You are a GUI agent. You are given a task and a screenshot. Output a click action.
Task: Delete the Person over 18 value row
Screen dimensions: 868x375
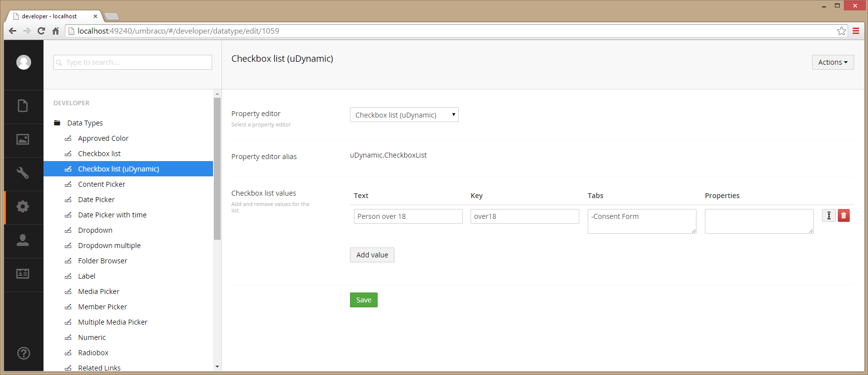pos(844,215)
